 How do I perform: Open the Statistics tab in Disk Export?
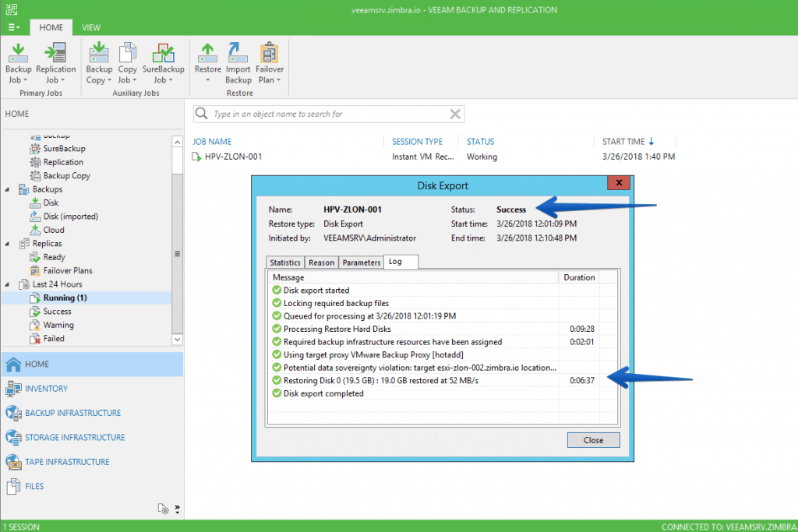pos(285,262)
